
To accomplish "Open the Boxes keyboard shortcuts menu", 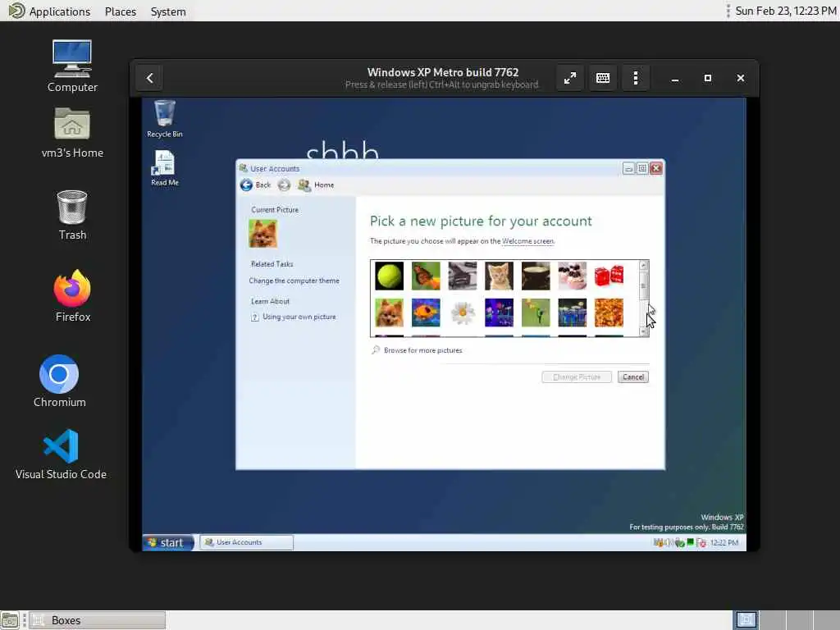I will click(603, 78).
